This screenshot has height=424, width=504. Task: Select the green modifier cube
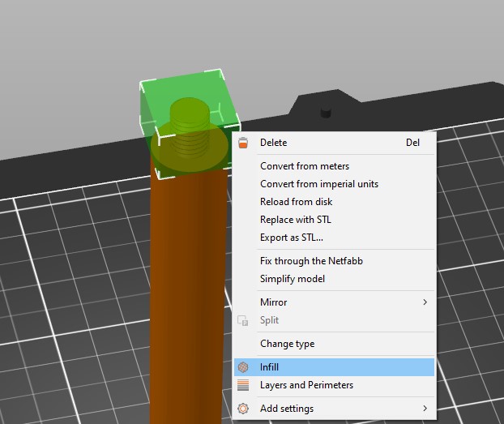pos(190,124)
